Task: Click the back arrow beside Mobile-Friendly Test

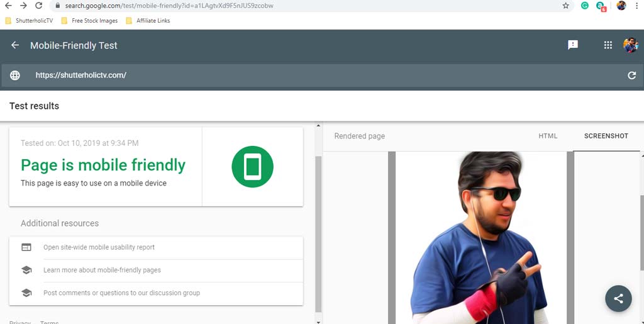Action: pyautogui.click(x=15, y=45)
